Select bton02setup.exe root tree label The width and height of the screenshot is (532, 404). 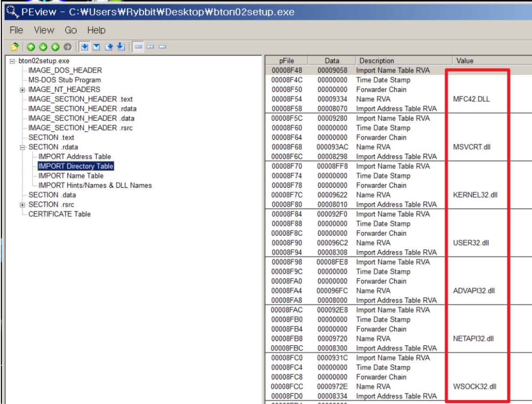(44, 61)
